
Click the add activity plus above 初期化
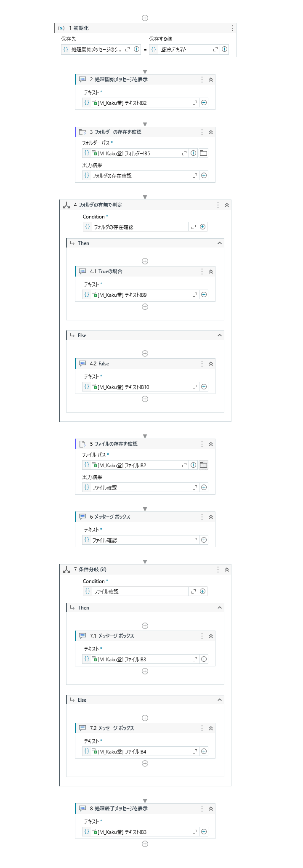coord(145,18)
